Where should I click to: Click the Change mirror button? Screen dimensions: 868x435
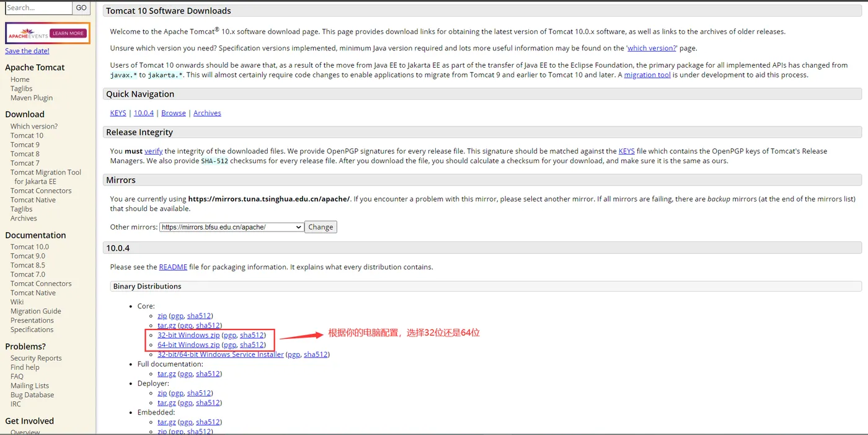click(321, 227)
